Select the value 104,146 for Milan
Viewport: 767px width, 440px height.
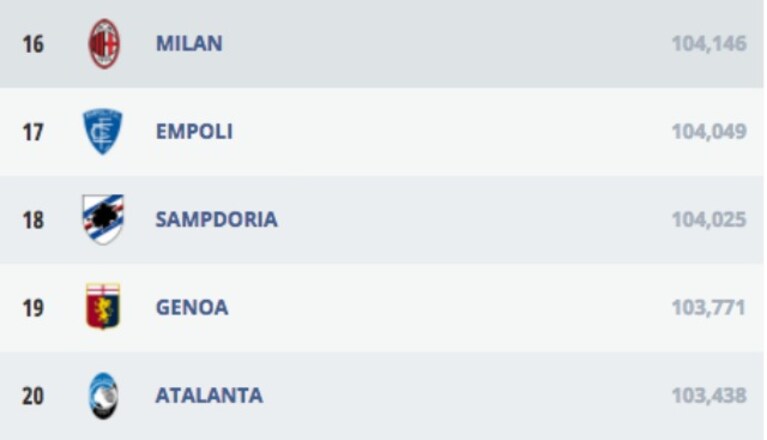pyautogui.click(x=709, y=44)
